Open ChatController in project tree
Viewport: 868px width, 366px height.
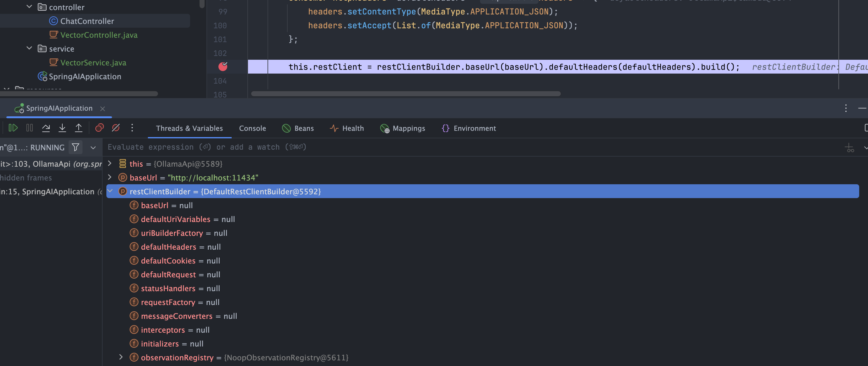point(87,21)
